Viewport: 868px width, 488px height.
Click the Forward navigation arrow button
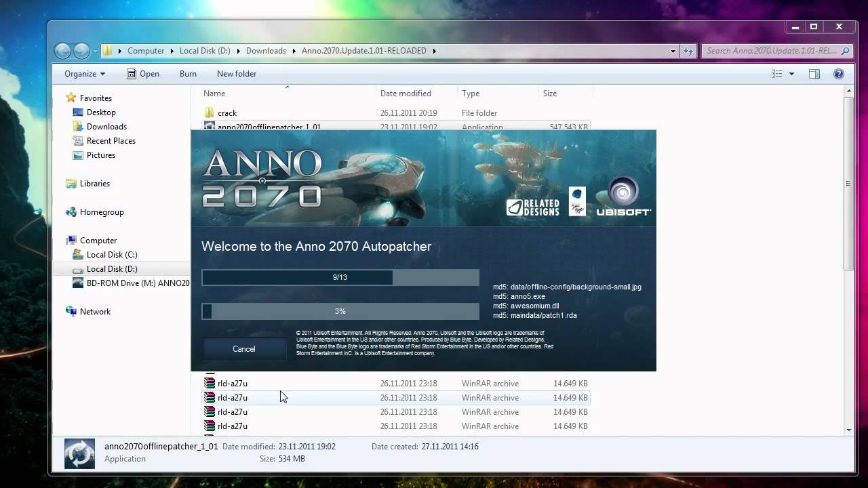coord(81,51)
